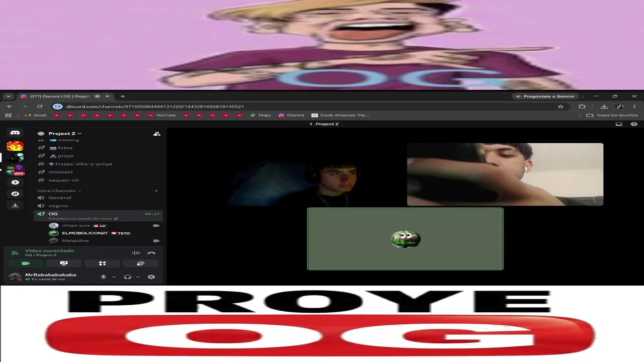Open the Chrome tab search dropdown

pos(8,96)
